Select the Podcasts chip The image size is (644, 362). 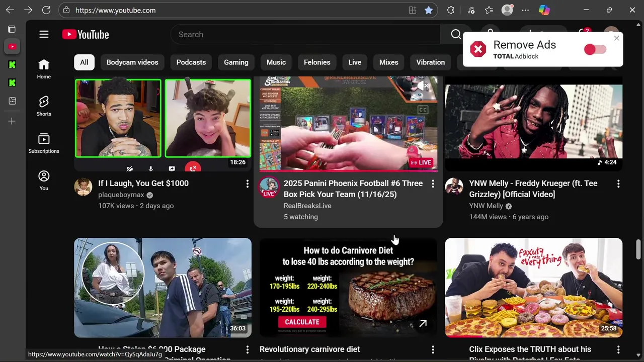(x=191, y=62)
